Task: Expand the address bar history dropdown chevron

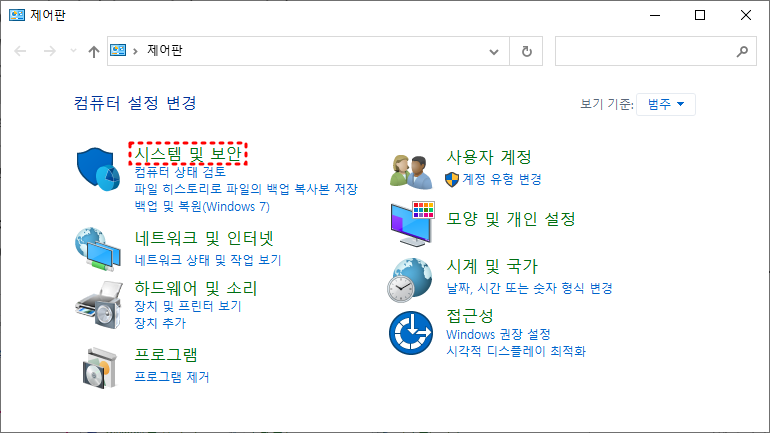Action: tap(494, 52)
